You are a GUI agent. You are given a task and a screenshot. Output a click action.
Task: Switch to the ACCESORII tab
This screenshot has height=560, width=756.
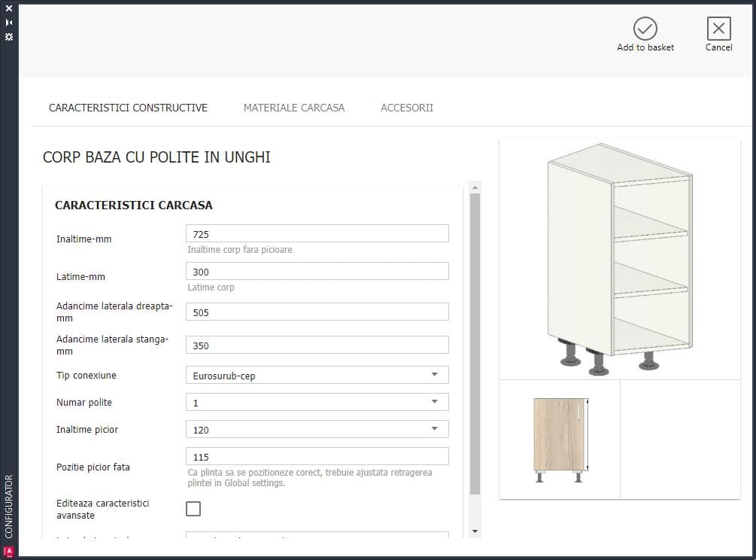coord(407,108)
